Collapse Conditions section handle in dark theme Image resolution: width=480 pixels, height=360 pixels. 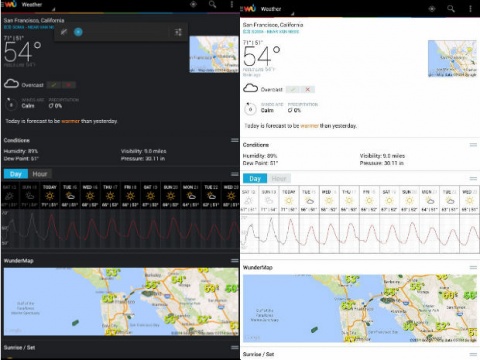click(235, 140)
